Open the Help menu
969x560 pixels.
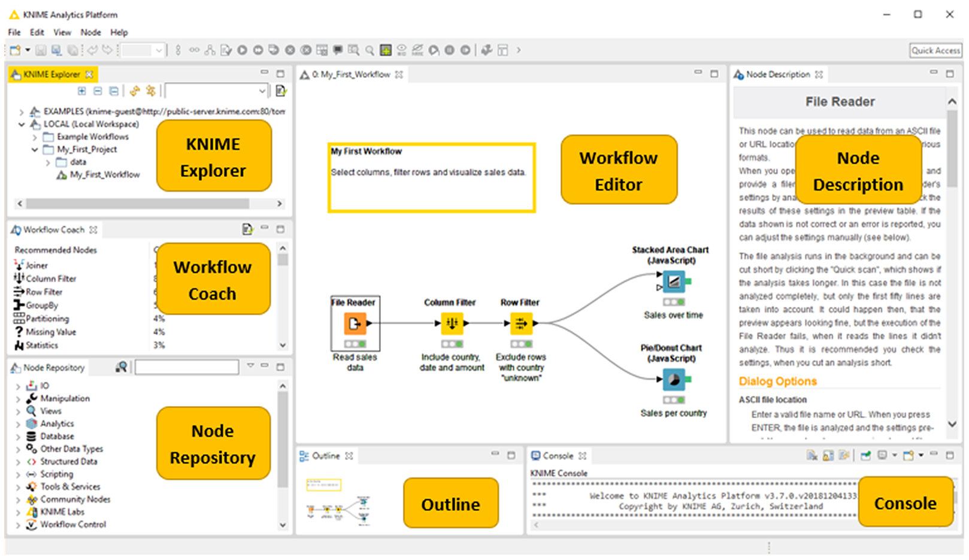[x=119, y=32]
